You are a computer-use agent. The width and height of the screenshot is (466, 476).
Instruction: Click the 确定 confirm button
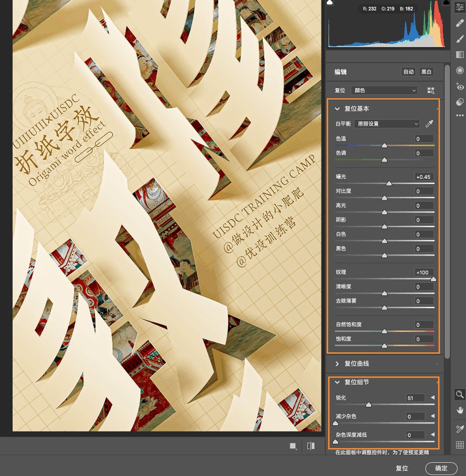[441, 468]
